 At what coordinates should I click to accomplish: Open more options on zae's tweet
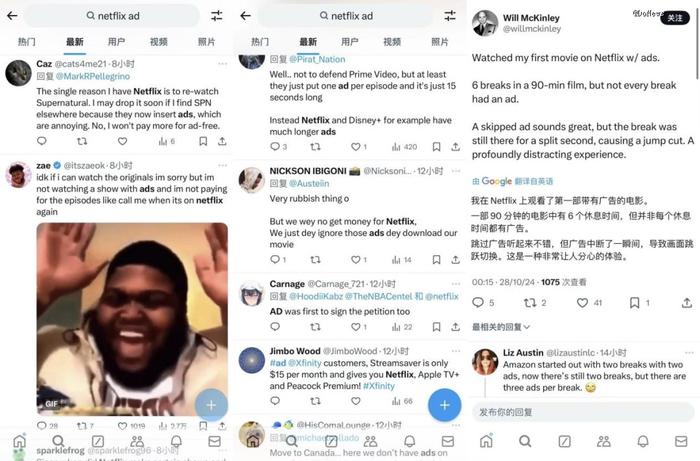point(223,166)
